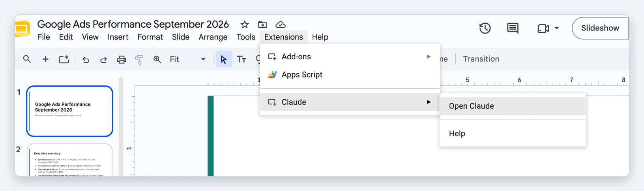This screenshot has height=191, width=644.
Task: Add a new slide with plus icon
Action: [x=45, y=59]
